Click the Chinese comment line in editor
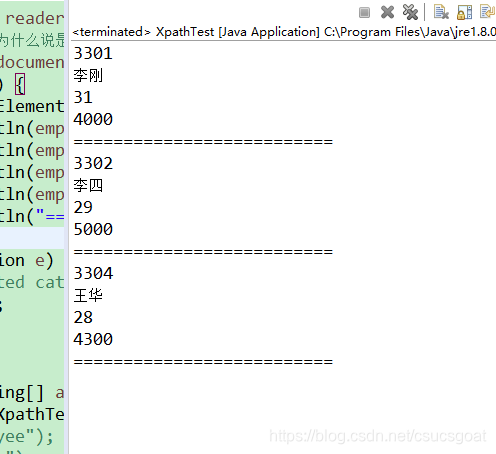This screenshot has height=454, width=496. (32, 40)
